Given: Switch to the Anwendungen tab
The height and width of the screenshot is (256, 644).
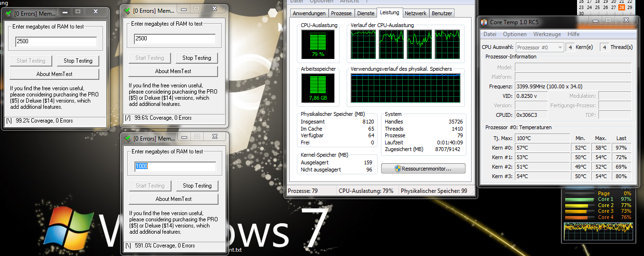Looking at the screenshot, I should (309, 13).
